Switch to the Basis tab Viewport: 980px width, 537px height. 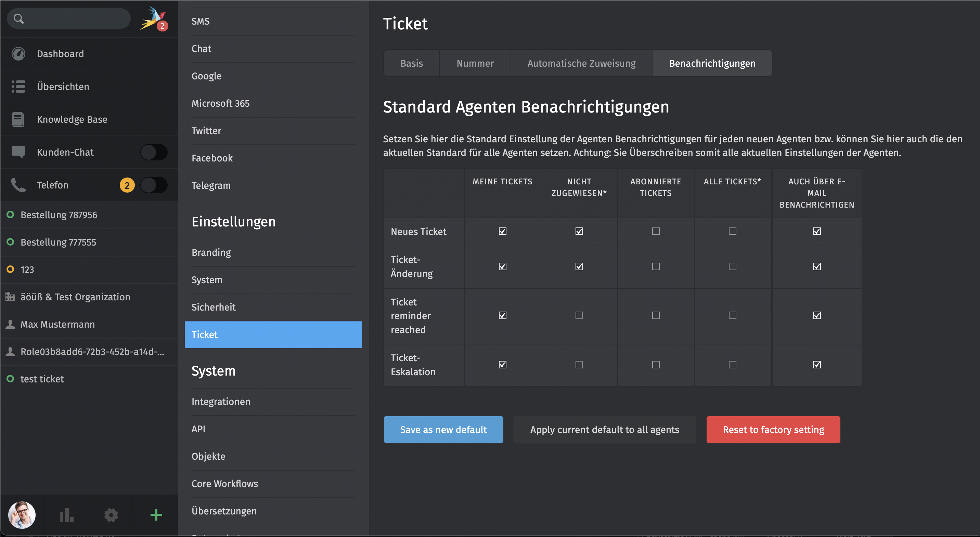411,63
